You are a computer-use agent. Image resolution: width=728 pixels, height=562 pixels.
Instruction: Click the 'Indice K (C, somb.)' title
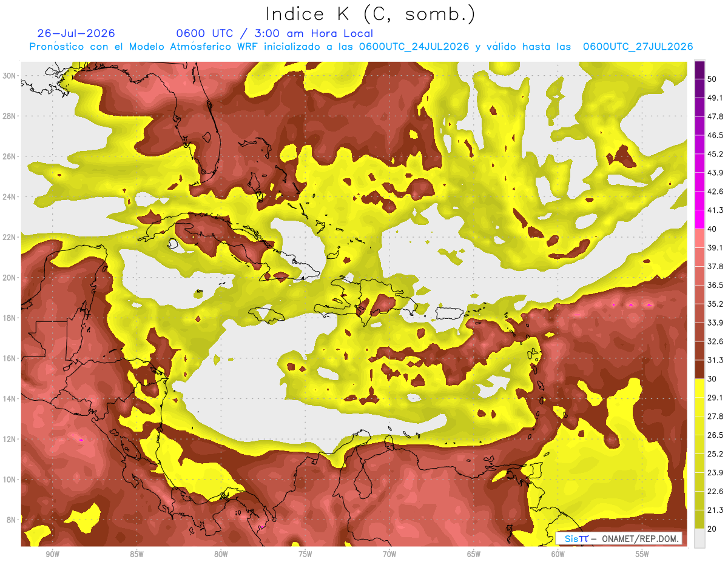(370, 14)
